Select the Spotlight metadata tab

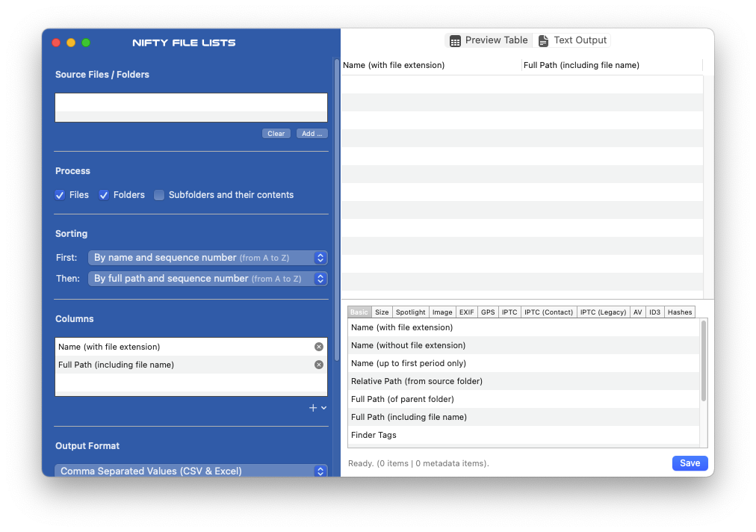[x=410, y=312]
